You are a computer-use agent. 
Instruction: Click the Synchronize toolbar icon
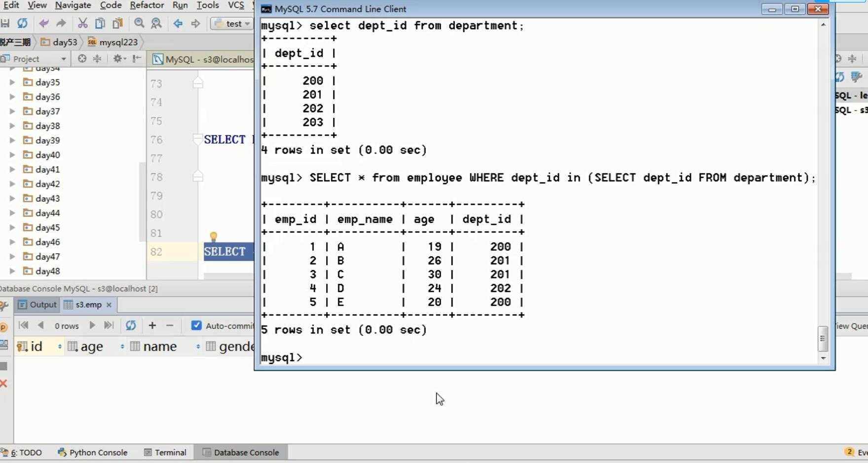pyautogui.click(x=22, y=23)
